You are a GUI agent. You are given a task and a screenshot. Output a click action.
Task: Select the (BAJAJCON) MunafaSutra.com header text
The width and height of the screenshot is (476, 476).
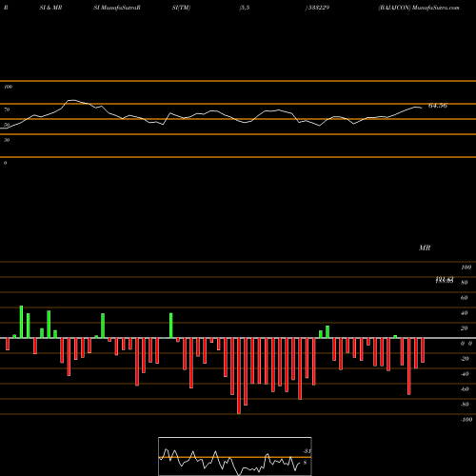pyautogui.click(x=419, y=8)
